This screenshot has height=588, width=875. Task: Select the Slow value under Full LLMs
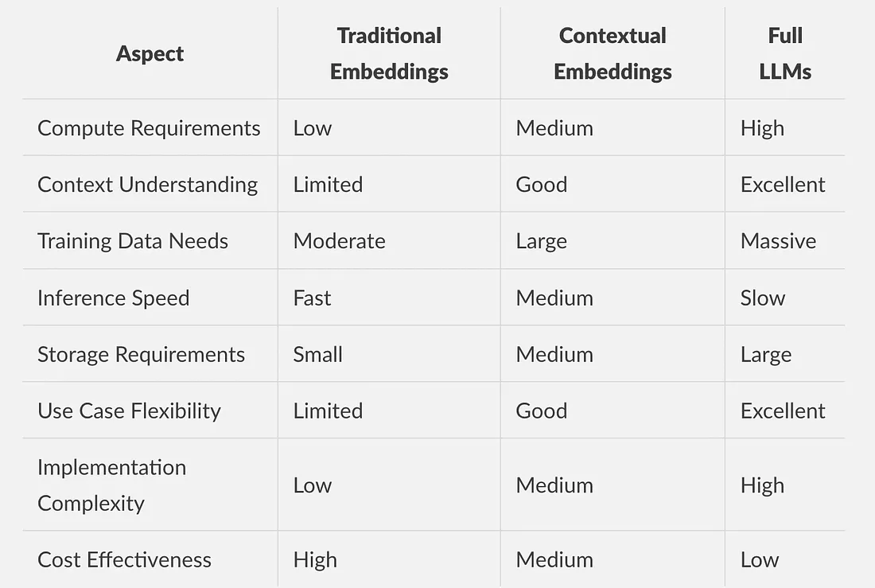(763, 298)
